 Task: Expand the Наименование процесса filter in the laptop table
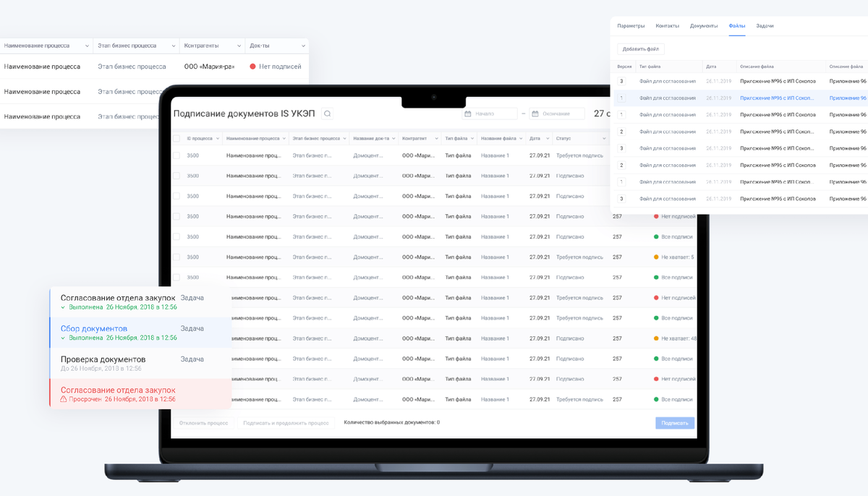pos(284,138)
